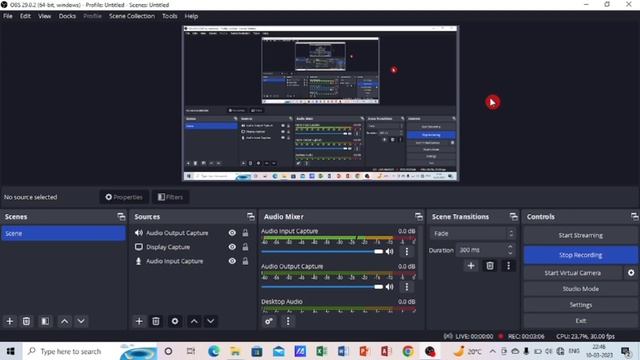Select Scene item in Scenes list

pos(63,233)
